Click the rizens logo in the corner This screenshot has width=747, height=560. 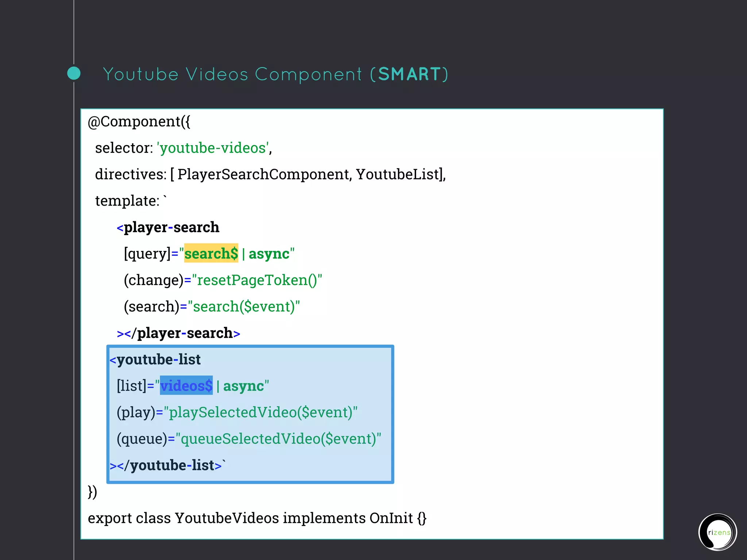717,532
